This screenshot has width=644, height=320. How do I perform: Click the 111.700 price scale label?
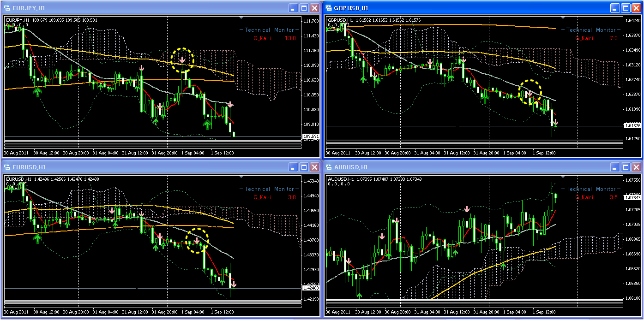[312, 21]
